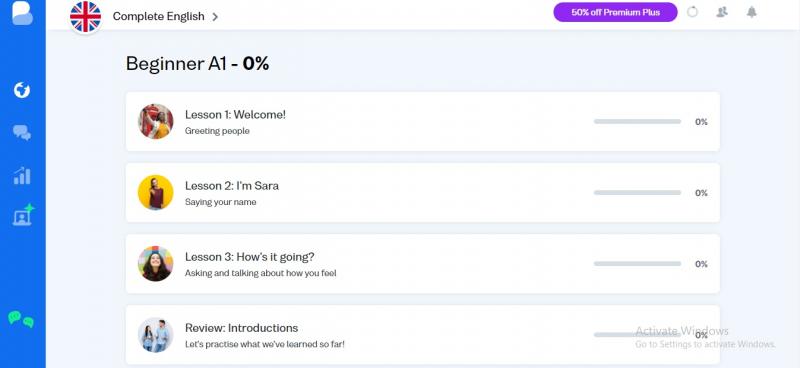800x368 pixels.
Task: Open the friends icon in top bar
Action: (x=721, y=12)
